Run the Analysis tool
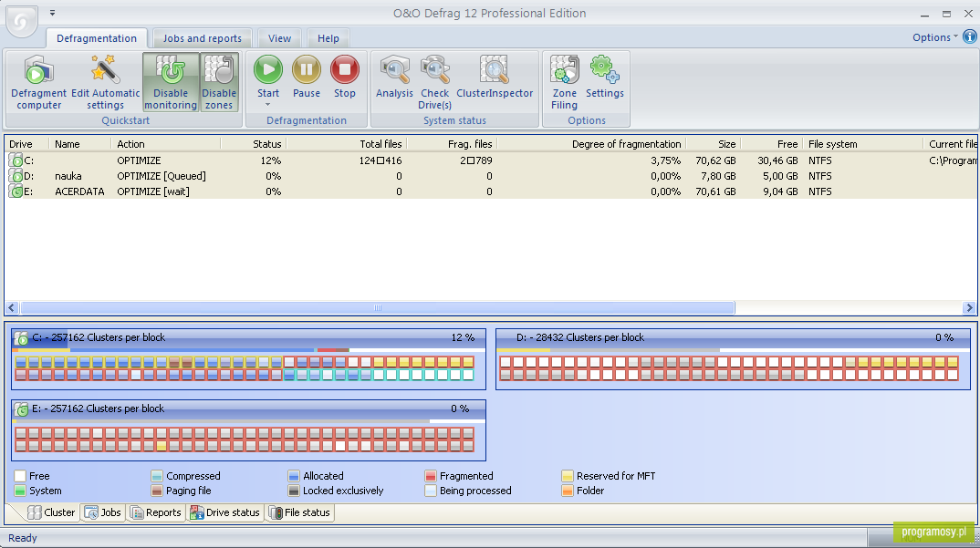 coord(394,77)
